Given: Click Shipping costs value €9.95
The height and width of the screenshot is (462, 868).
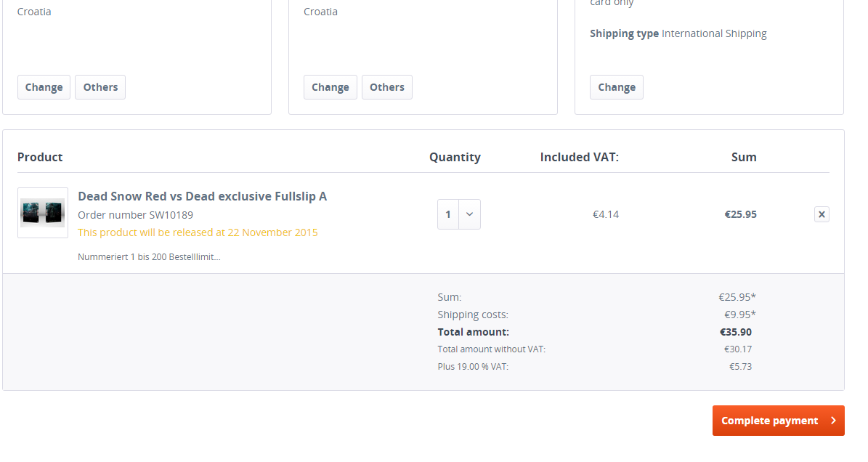Looking at the screenshot, I should (740, 315).
